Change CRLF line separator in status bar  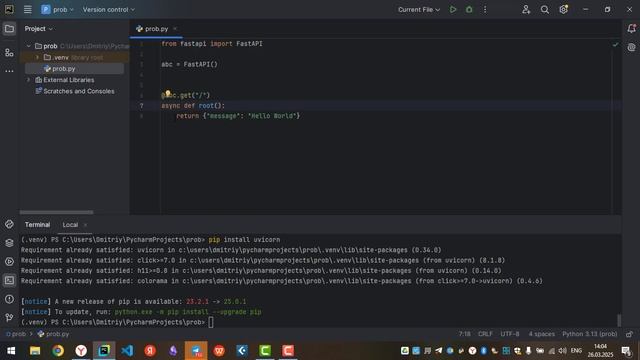tap(485, 334)
